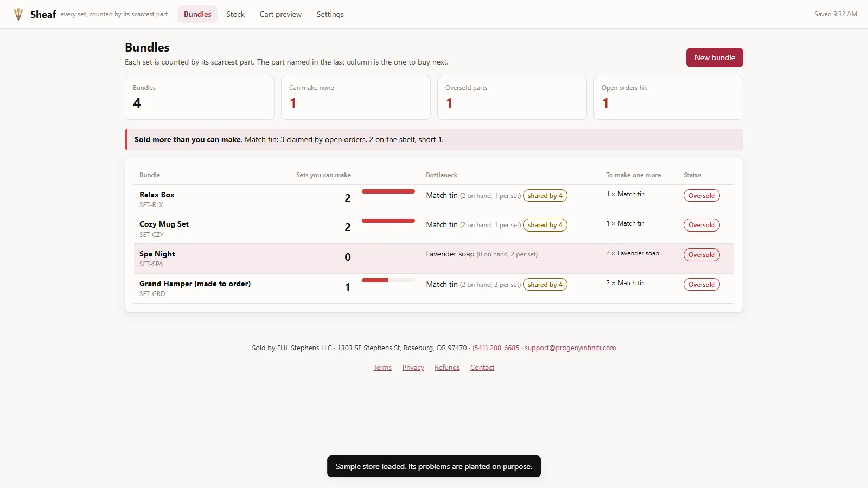Click the SET-RLX SKU text
The height and width of the screenshot is (488, 868).
tap(151, 205)
